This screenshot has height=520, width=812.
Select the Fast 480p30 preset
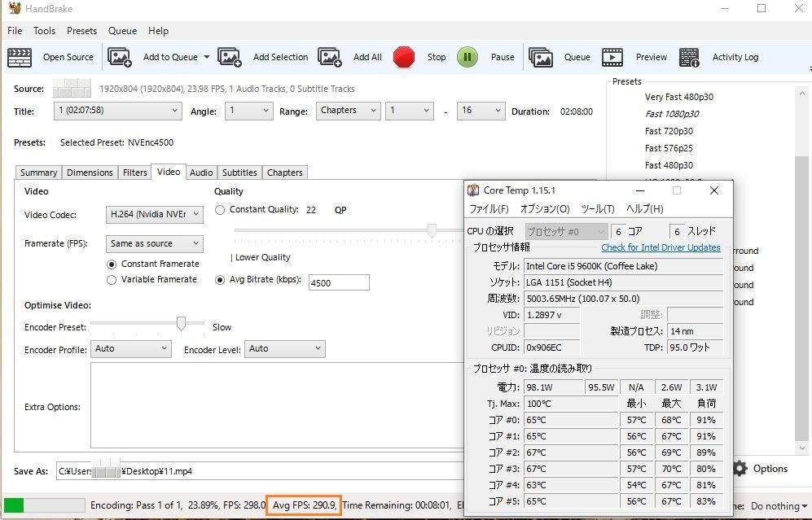click(669, 165)
